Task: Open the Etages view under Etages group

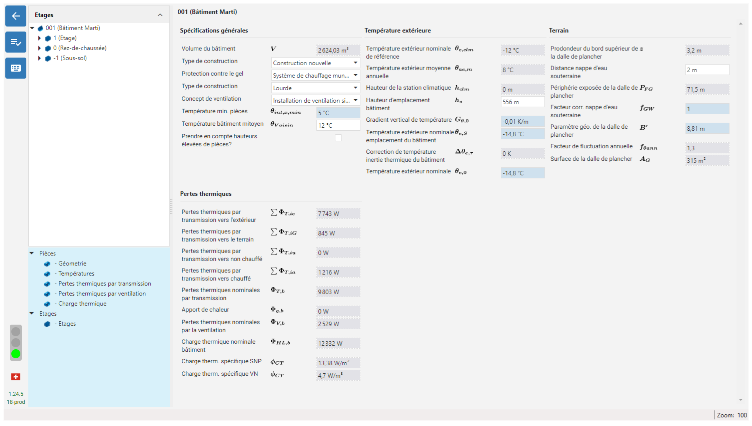Action: (x=65, y=324)
